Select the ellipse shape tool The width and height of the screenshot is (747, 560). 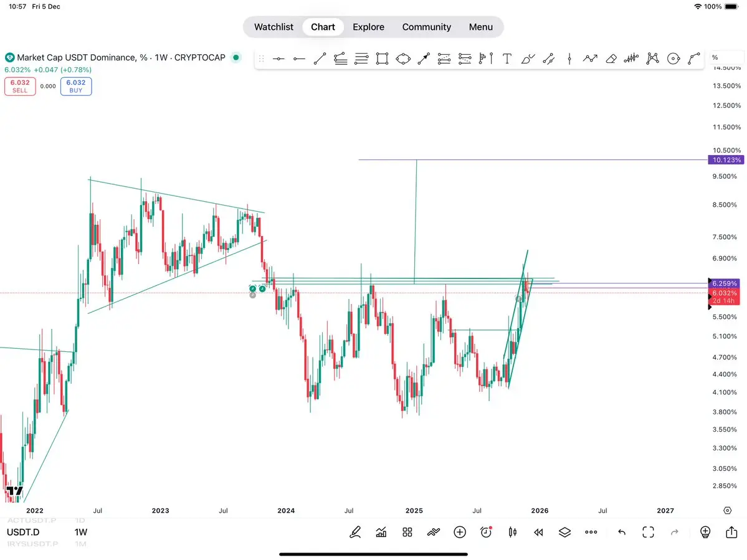(x=403, y=59)
